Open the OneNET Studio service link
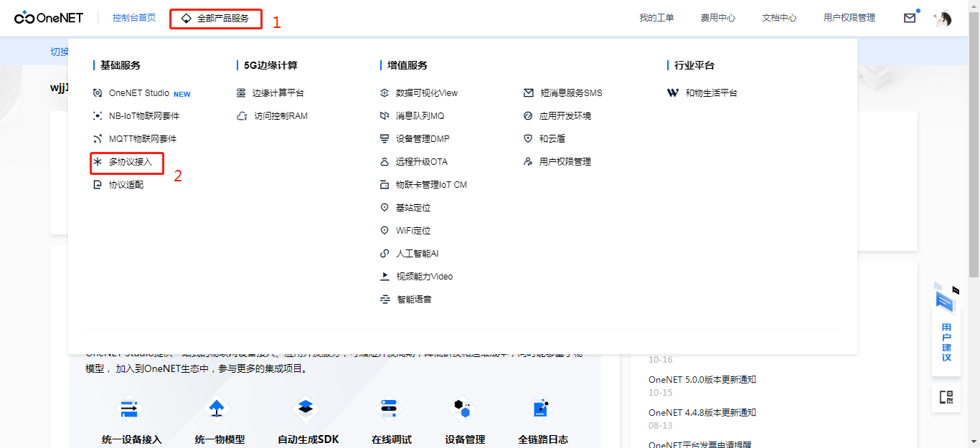Viewport: 980px width, 448px height. [139, 93]
